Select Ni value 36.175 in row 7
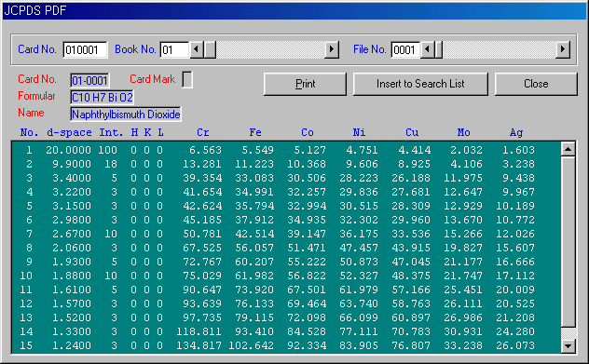The height and width of the screenshot is (364, 589). pos(359,234)
